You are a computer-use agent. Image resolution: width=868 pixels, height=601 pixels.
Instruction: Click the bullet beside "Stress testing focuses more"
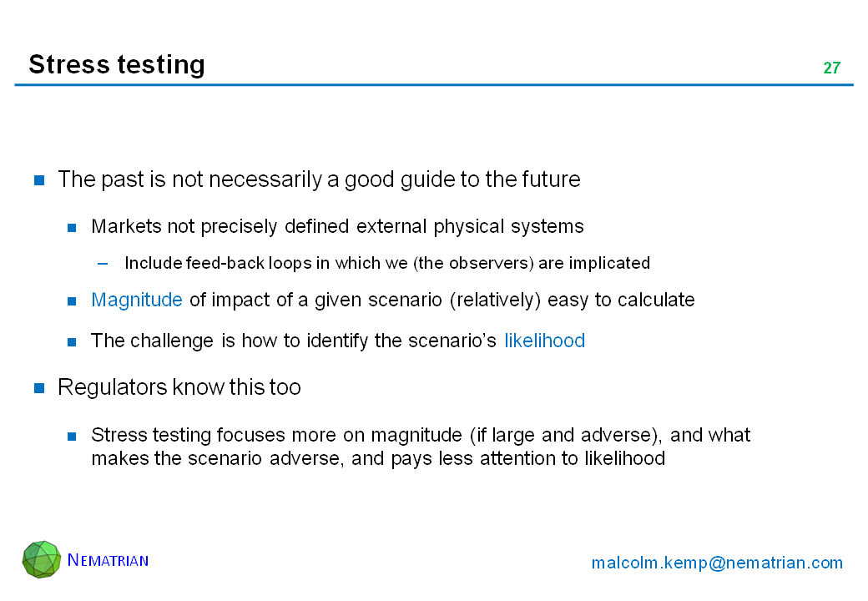pyautogui.click(x=73, y=436)
